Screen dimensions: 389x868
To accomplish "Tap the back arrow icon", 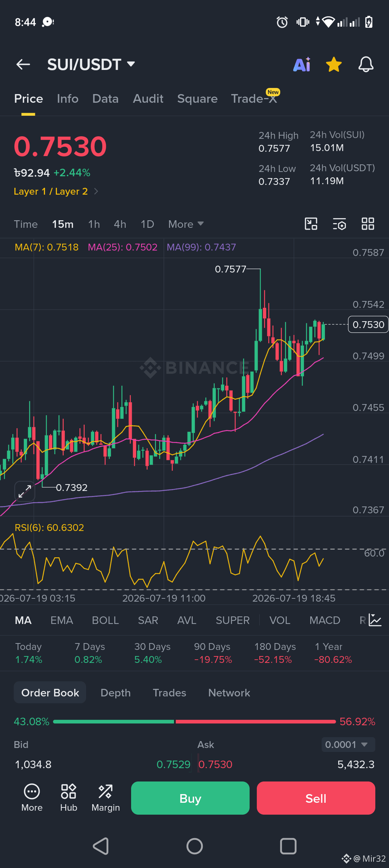I will click(x=23, y=65).
